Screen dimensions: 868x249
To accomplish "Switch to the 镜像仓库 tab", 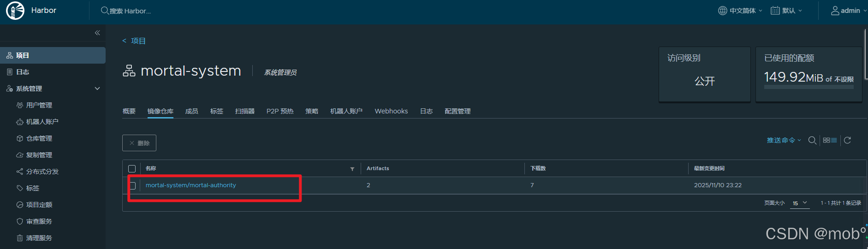I will coord(161,111).
